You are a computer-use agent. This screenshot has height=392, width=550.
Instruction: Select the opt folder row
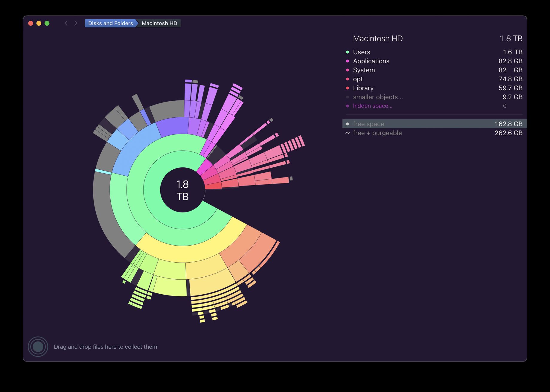(434, 79)
